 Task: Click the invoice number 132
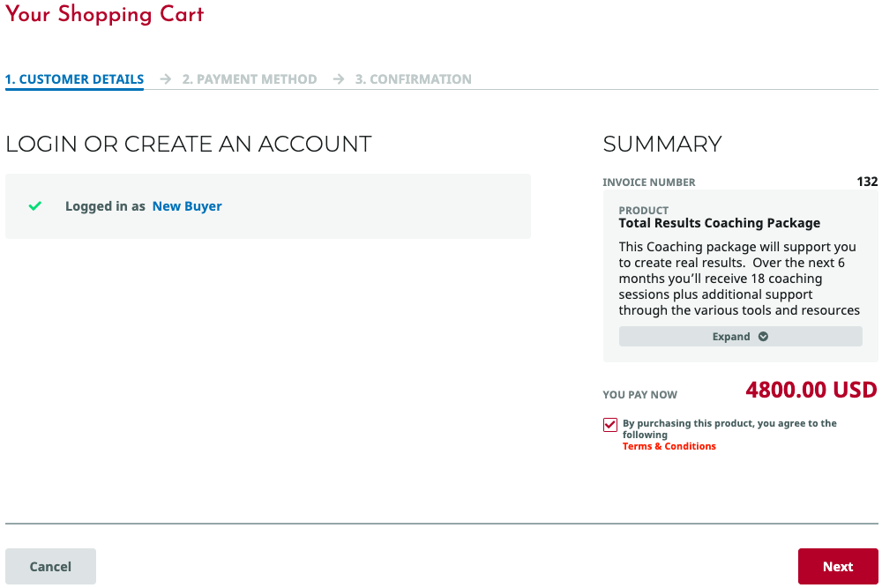pyautogui.click(x=867, y=182)
